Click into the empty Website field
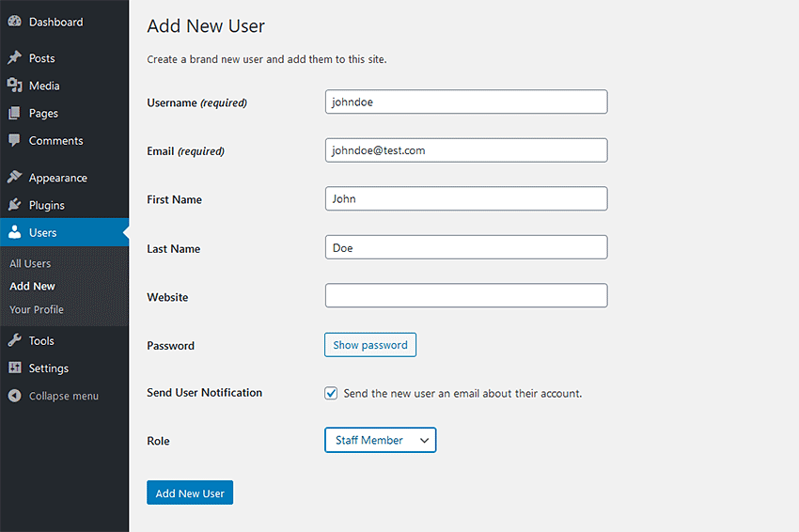 (x=466, y=296)
